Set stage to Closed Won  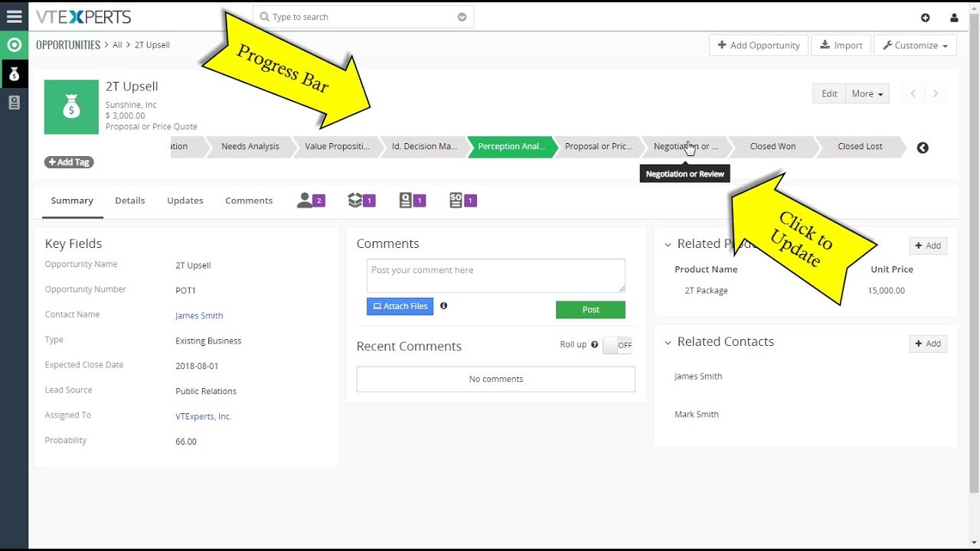pos(773,147)
